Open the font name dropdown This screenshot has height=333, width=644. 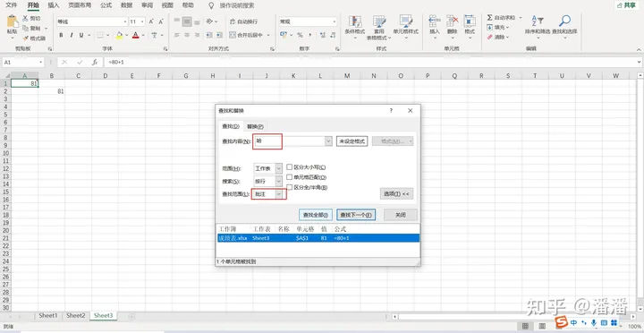pyautogui.click(x=125, y=21)
